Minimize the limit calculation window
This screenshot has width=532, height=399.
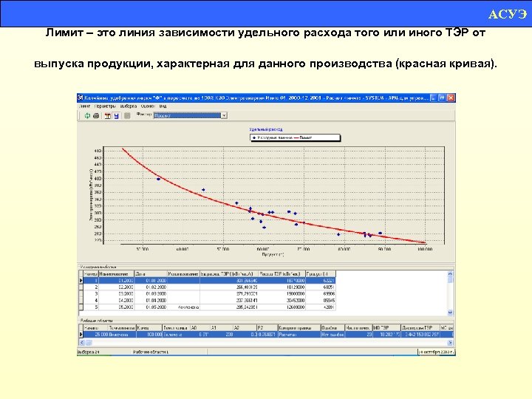tap(433, 98)
